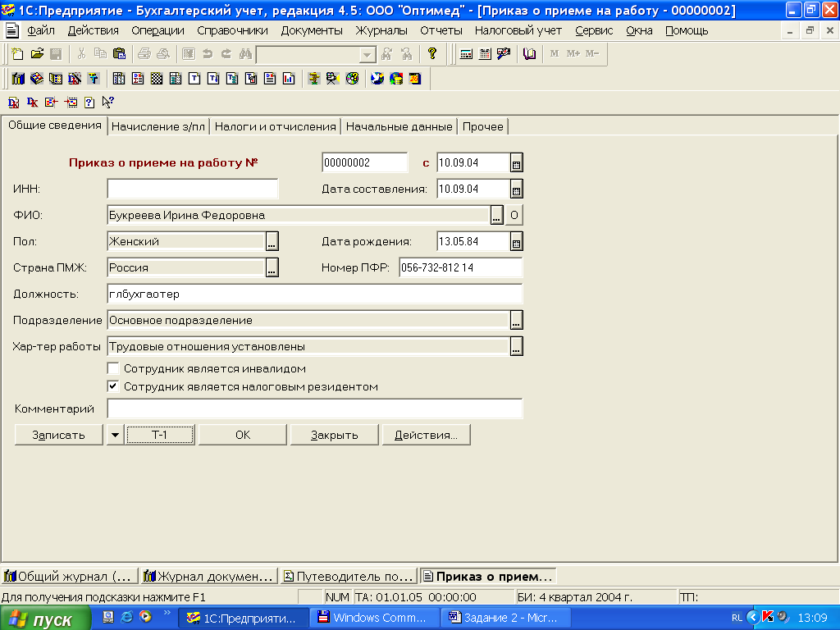Click into the ИНН input field
Image resolution: width=840 pixels, height=630 pixels.
[x=192, y=189]
